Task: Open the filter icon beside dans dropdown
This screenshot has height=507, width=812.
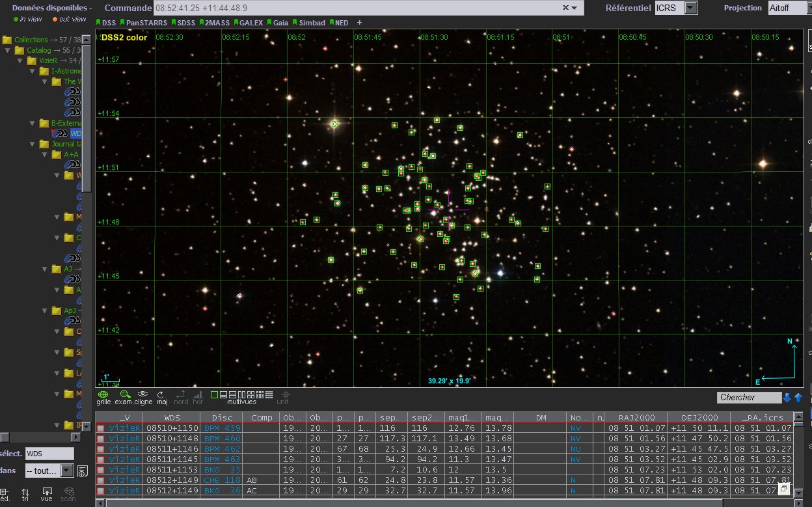Action: (x=83, y=471)
